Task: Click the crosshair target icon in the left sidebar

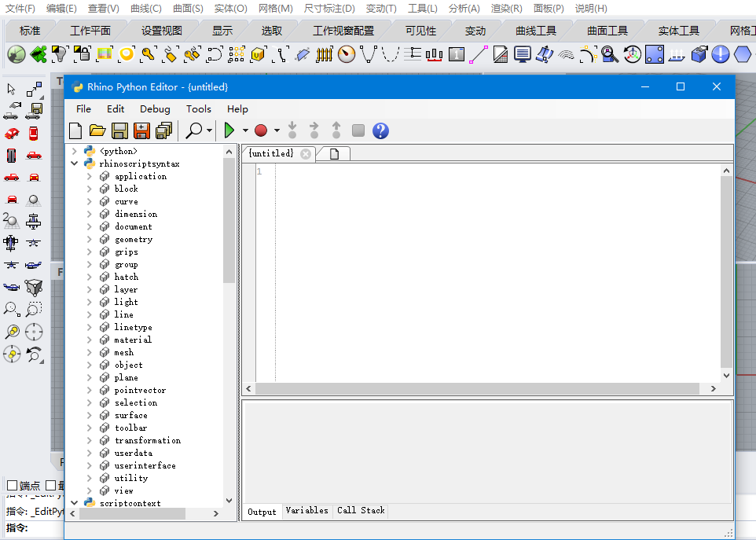Action: (34, 332)
